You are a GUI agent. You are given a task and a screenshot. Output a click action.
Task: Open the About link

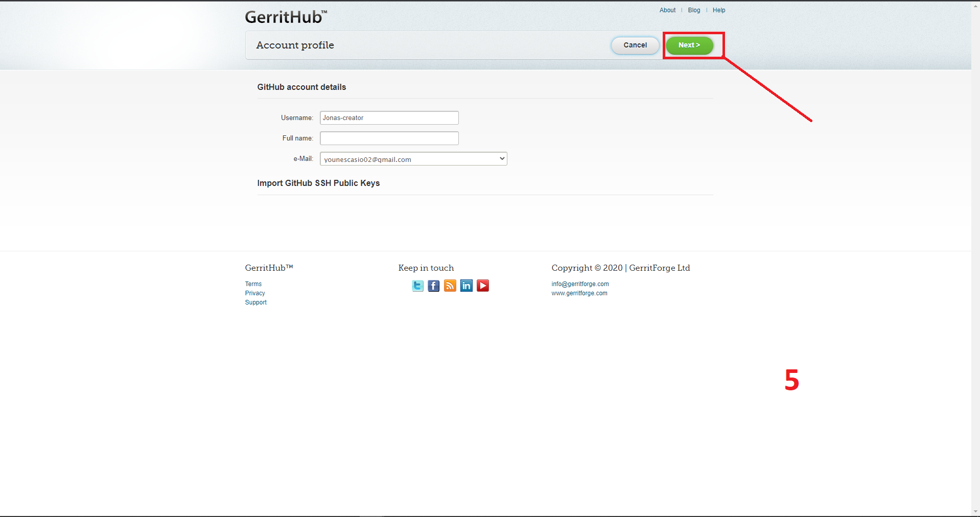(x=667, y=10)
